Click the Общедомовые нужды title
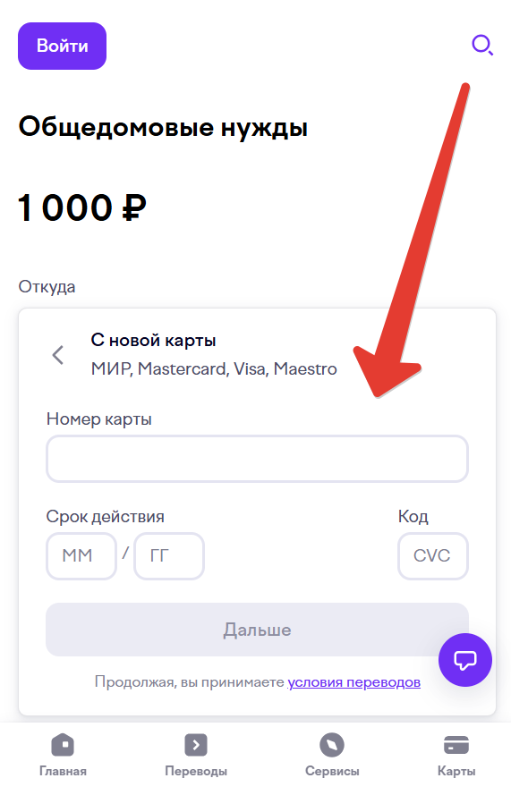Screen dimensions: 511x812 (163, 127)
